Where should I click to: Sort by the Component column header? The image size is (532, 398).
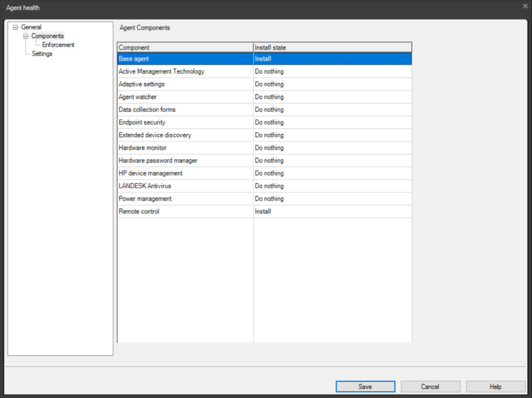point(184,47)
